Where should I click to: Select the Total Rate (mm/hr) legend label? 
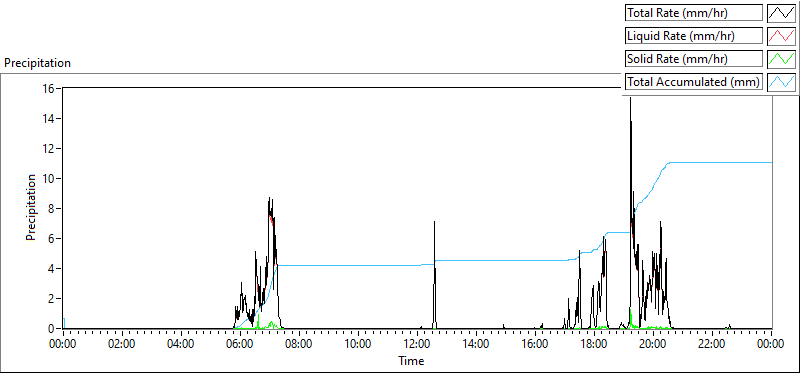click(694, 13)
